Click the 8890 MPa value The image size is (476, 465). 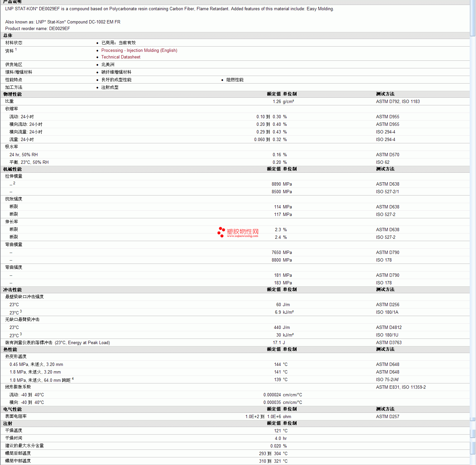pyautogui.click(x=282, y=184)
